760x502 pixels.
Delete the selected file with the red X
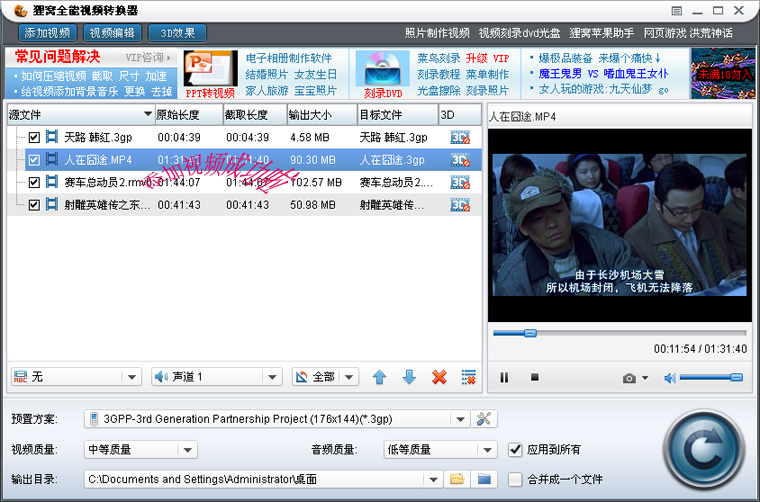point(439,377)
